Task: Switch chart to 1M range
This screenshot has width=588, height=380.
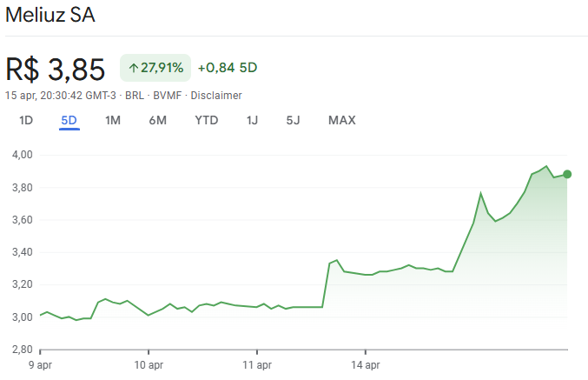Action: coord(113,120)
